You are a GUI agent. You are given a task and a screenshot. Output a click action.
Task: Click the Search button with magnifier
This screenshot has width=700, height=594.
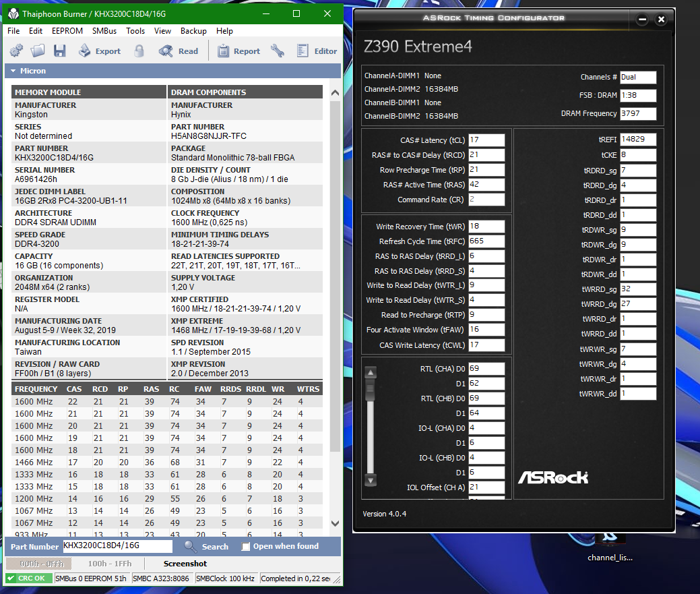(x=206, y=546)
